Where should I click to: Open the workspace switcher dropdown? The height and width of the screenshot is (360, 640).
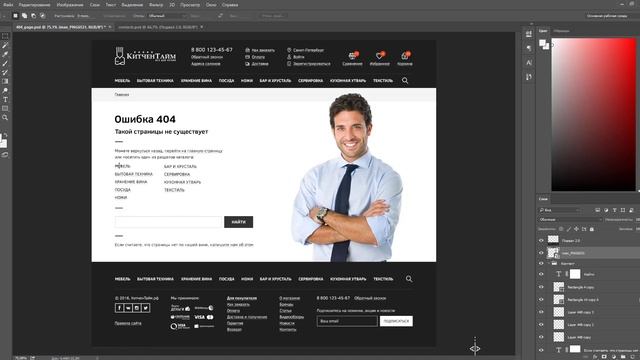[611, 16]
